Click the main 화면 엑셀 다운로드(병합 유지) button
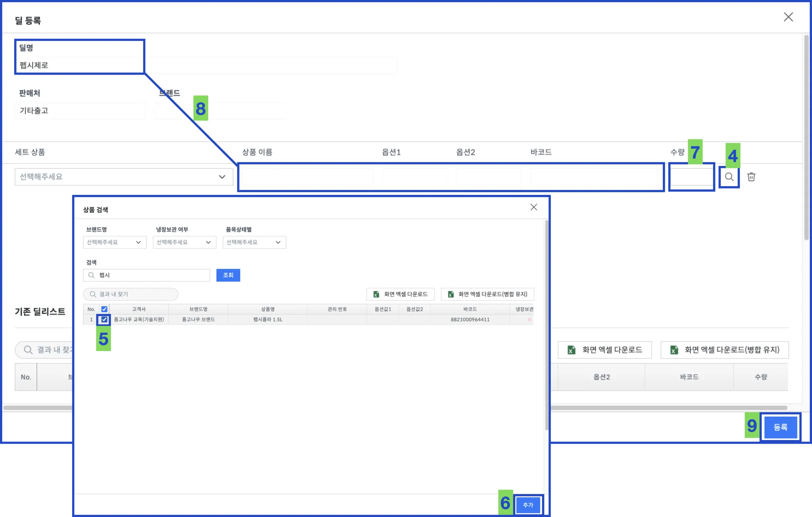This screenshot has height=517, width=812. point(724,350)
